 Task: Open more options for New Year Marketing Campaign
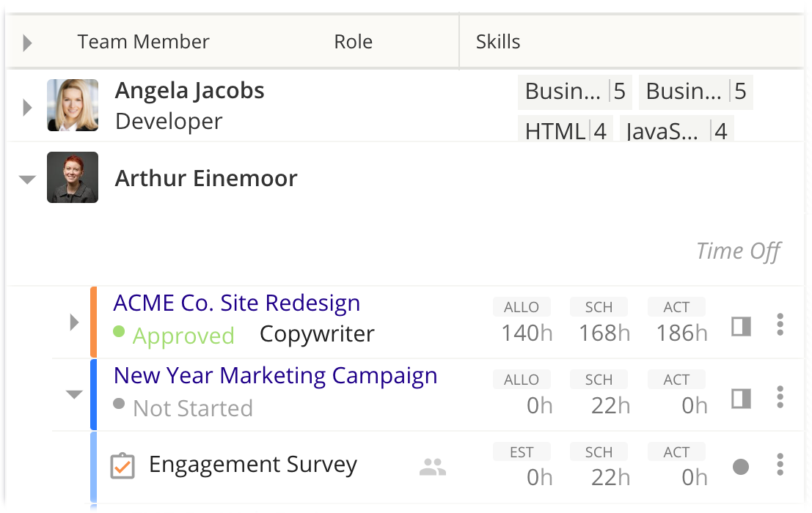tap(780, 396)
